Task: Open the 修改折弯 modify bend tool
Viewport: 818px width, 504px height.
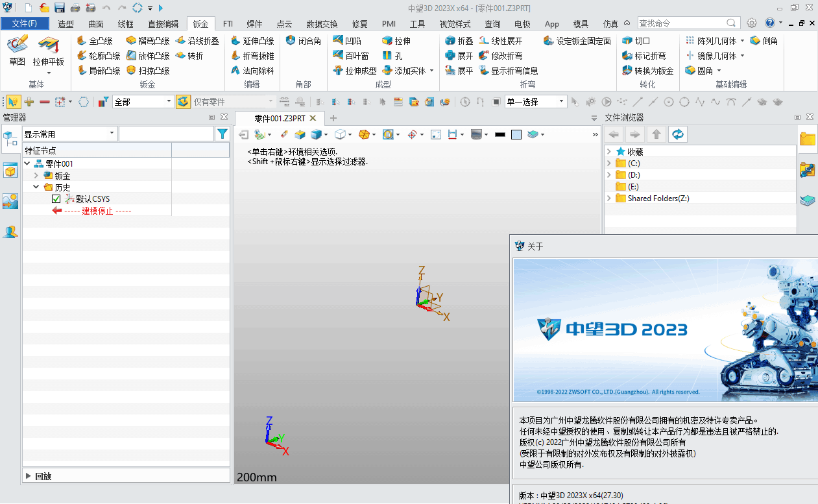Action: point(500,56)
